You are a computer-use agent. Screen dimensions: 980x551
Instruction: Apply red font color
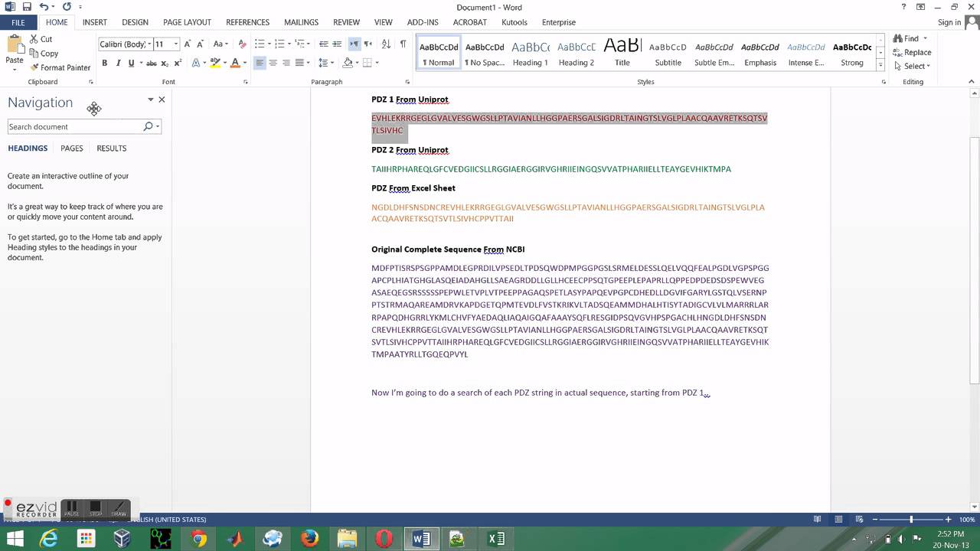[235, 63]
